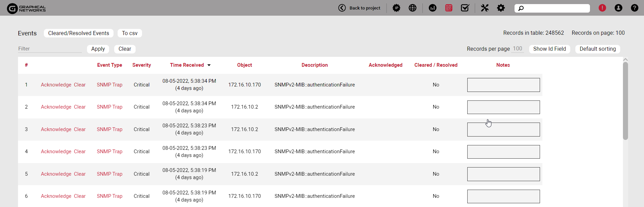Image resolution: width=644 pixels, height=207 pixels.
Task: Open the help question mark icon
Action: 634,8
